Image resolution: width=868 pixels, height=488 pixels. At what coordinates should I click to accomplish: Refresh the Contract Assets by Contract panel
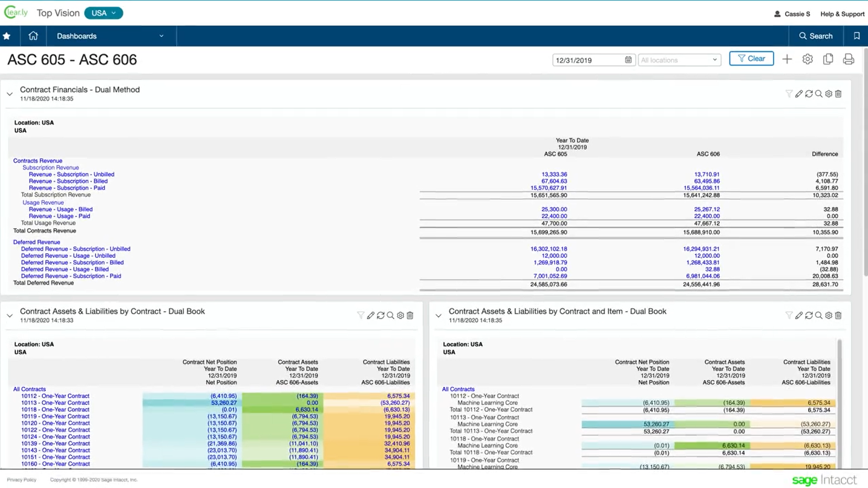coord(380,315)
